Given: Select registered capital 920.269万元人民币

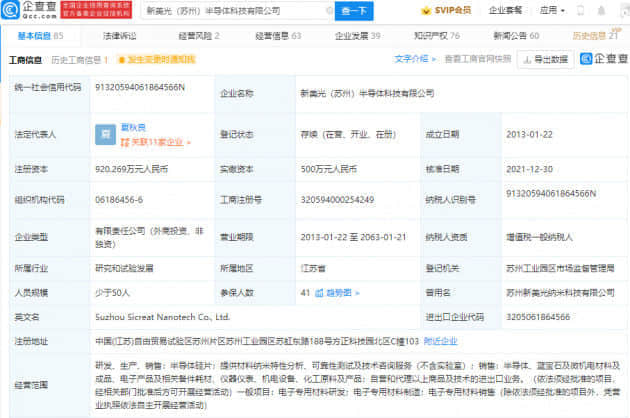Looking at the screenshot, I should [x=131, y=169].
